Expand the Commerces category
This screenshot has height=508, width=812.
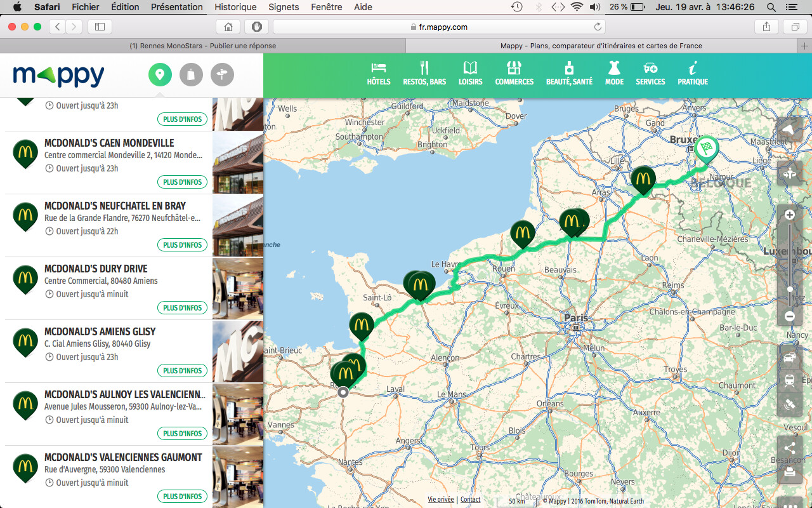[x=514, y=74]
